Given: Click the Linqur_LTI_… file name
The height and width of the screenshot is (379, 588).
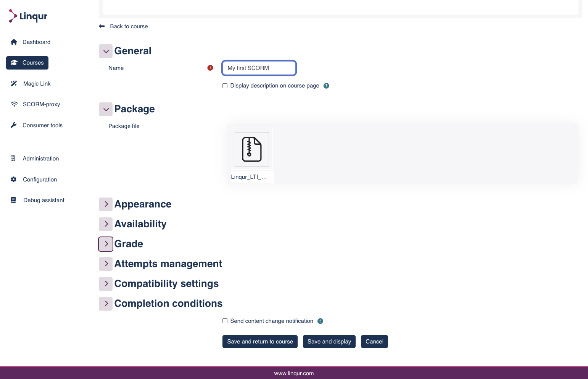Looking at the screenshot, I should coord(249,177).
